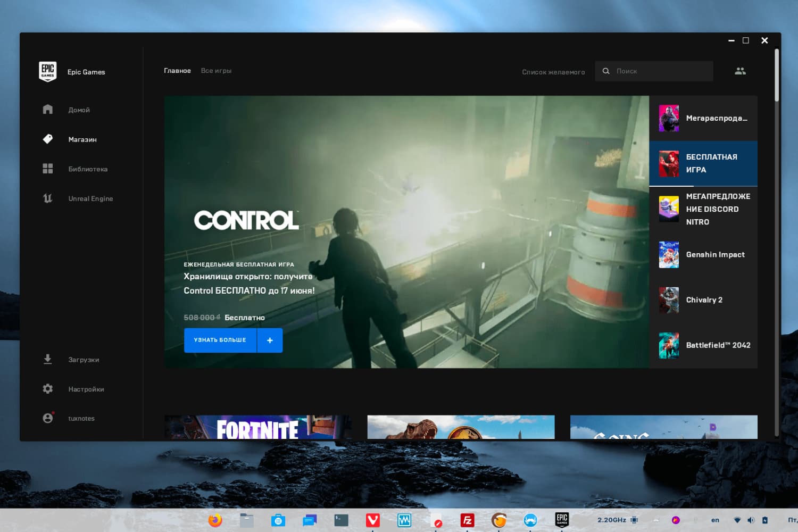Open Список желаемого wishlist link
Image resolution: width=798 pixels, height=532 pixels.
click(x=553, y=72)
